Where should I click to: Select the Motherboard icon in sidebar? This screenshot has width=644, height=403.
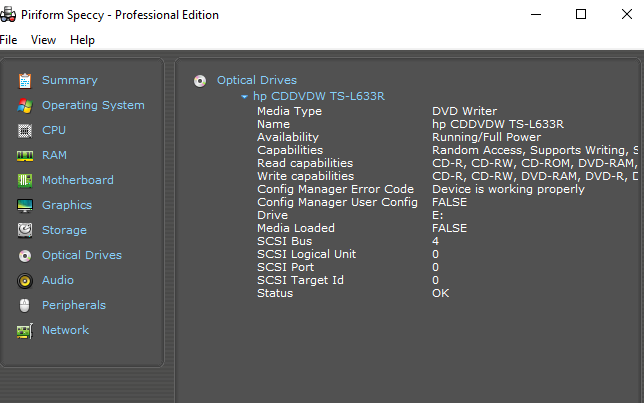[x=24, y=180]
